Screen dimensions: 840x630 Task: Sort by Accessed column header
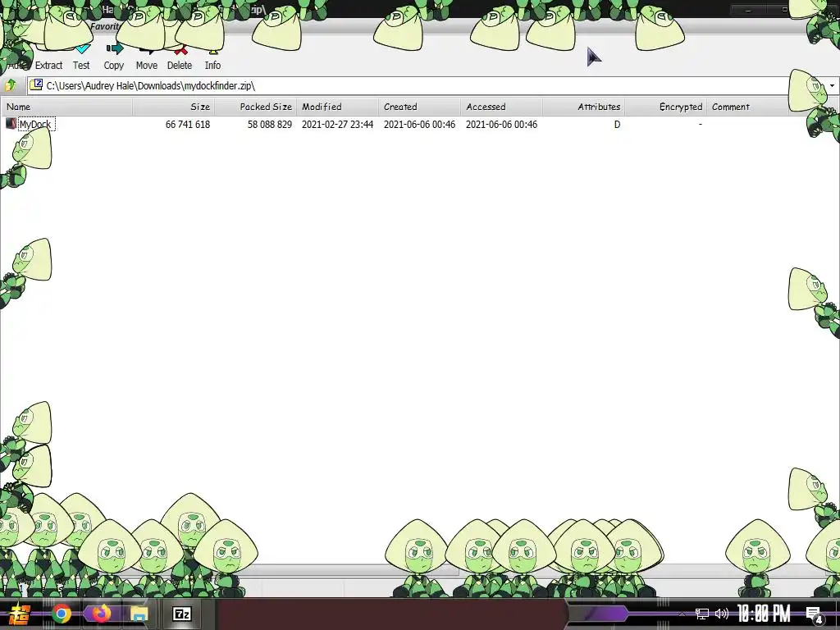coord(501,107)
